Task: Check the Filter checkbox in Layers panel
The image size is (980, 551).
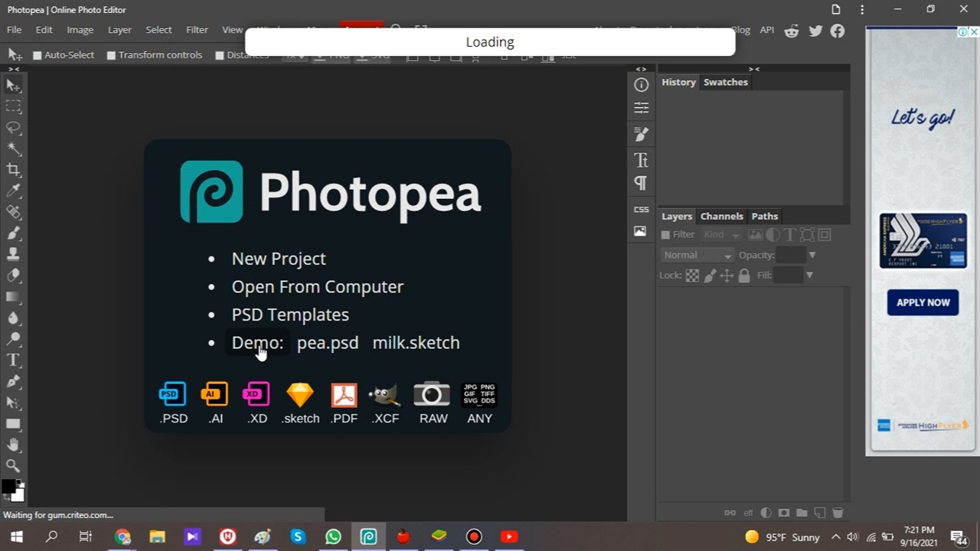Action: (x=665, y=235)
